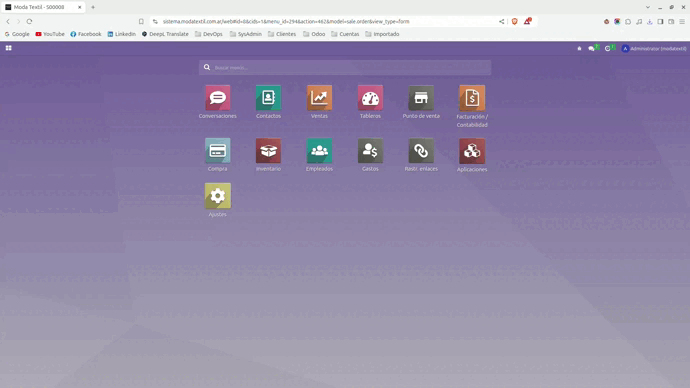Click the site settings icon in address bar
Screen dimensions: 690x388
(x=155, y=21)
